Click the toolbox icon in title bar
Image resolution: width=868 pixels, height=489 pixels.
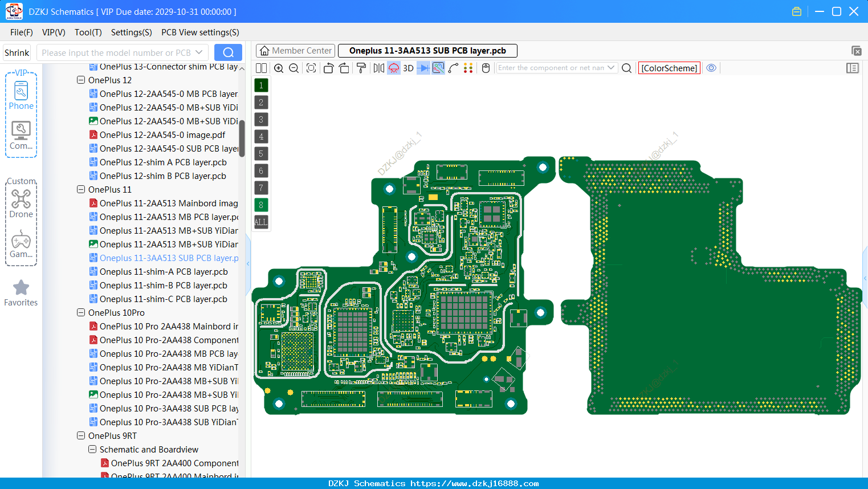click(797, 11)
